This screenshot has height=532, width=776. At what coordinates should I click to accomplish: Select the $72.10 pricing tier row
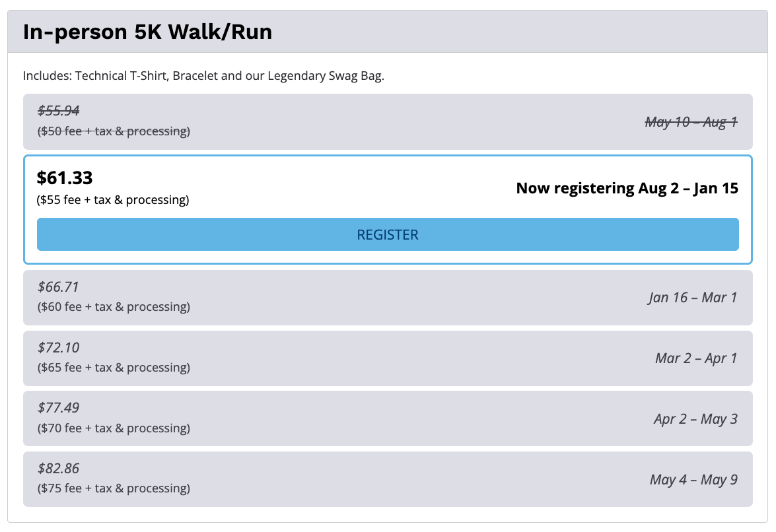388,358
